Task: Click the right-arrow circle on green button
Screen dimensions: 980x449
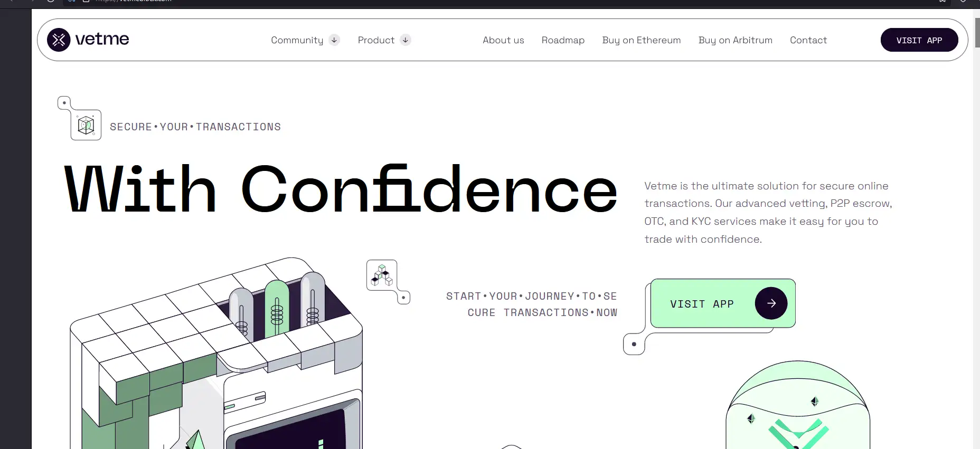Action: coord(771,303)
